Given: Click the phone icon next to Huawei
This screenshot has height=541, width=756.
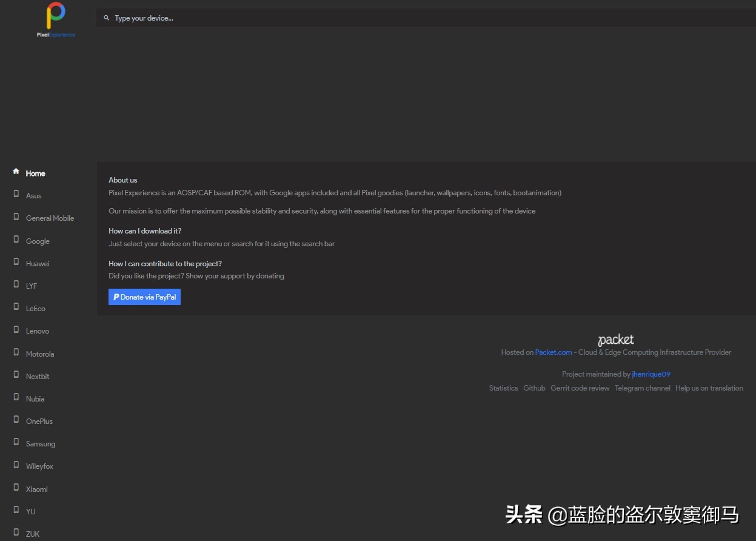Looking at the screenshot, I should coord(15,261).
